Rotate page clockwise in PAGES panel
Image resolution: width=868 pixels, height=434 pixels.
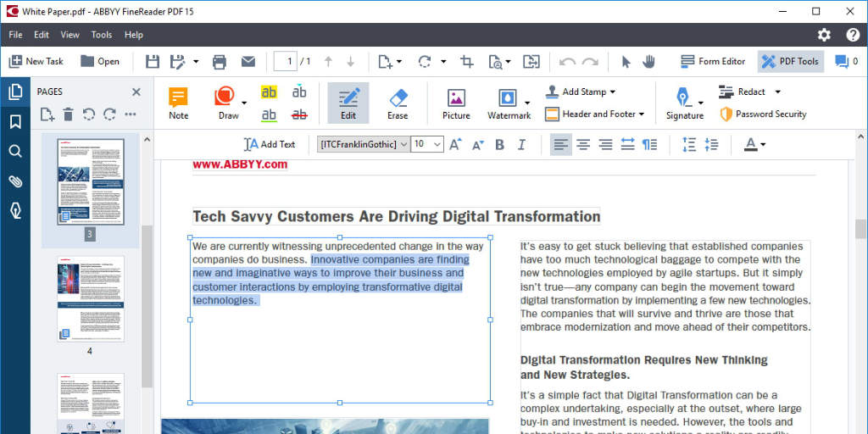pos(109,114)
